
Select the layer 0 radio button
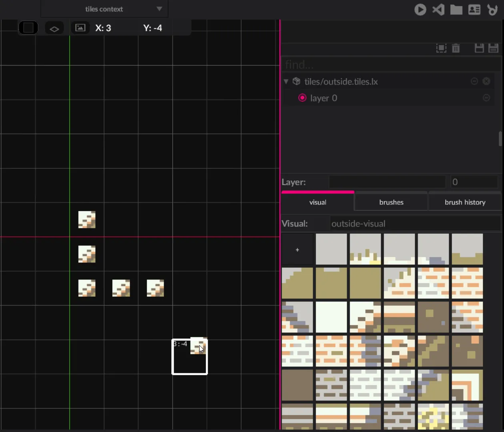pos(302,98)
